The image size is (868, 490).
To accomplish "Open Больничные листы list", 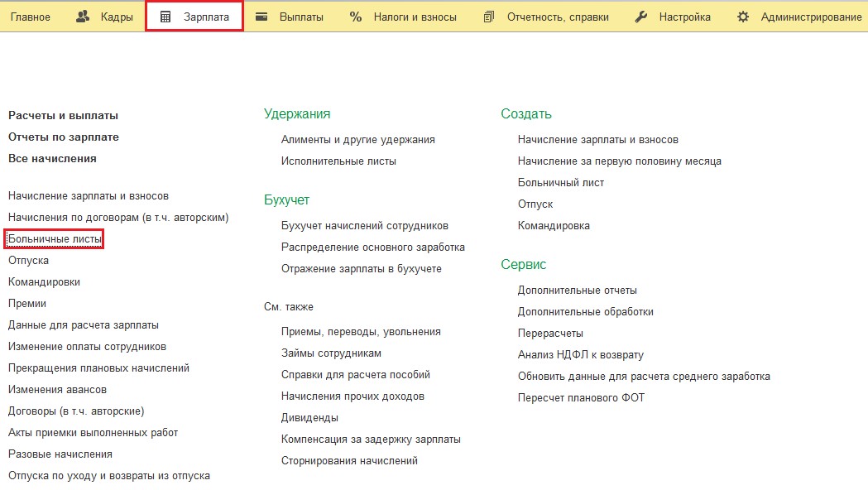I will coord(55,239).
